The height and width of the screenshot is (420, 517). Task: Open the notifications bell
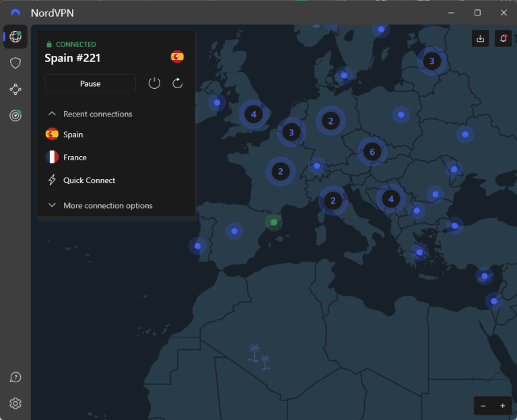pyautogui.click(x=503, y=39)
